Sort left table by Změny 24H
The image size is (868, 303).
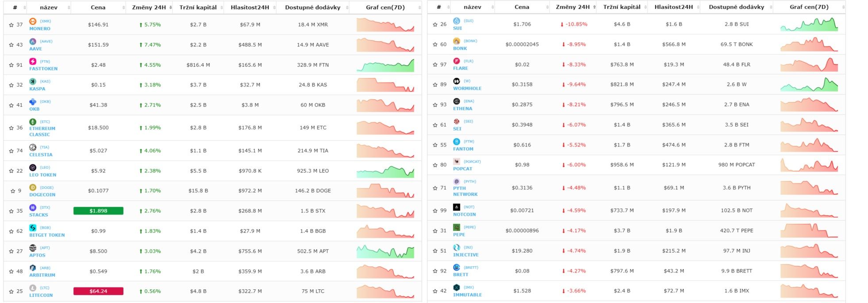(149, 7)
